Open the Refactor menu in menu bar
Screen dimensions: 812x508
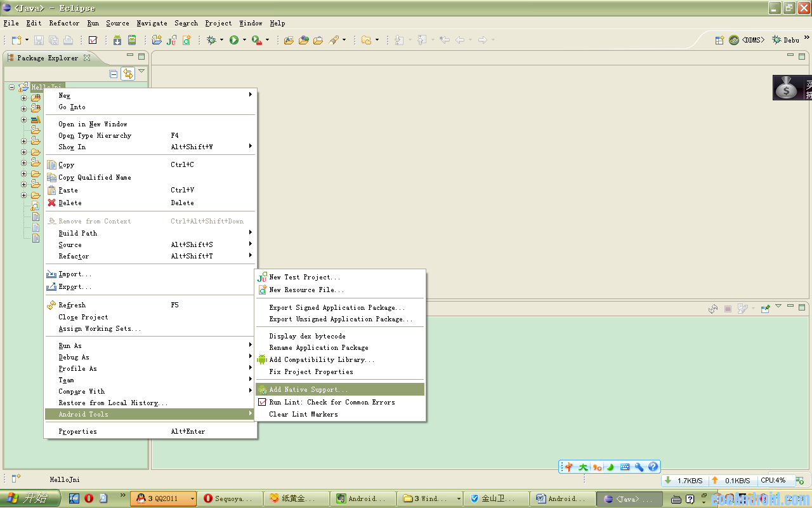pos(64,23)
